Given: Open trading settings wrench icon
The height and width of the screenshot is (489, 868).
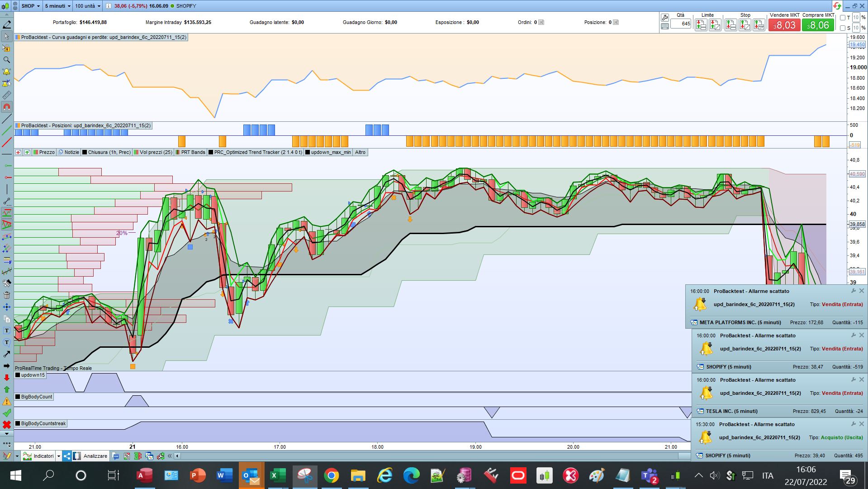Looking at the screenshot, I should (665, 17).
